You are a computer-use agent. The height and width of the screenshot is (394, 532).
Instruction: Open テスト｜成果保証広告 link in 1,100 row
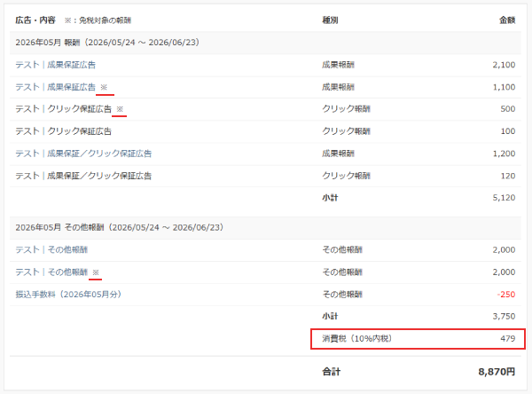[56, 87]
